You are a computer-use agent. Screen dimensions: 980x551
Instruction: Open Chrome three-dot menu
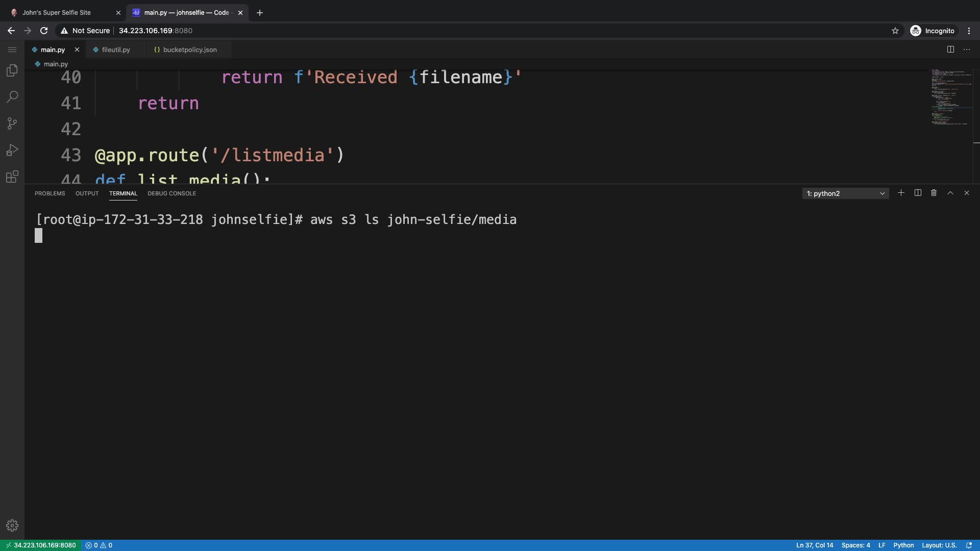[969, 31]
